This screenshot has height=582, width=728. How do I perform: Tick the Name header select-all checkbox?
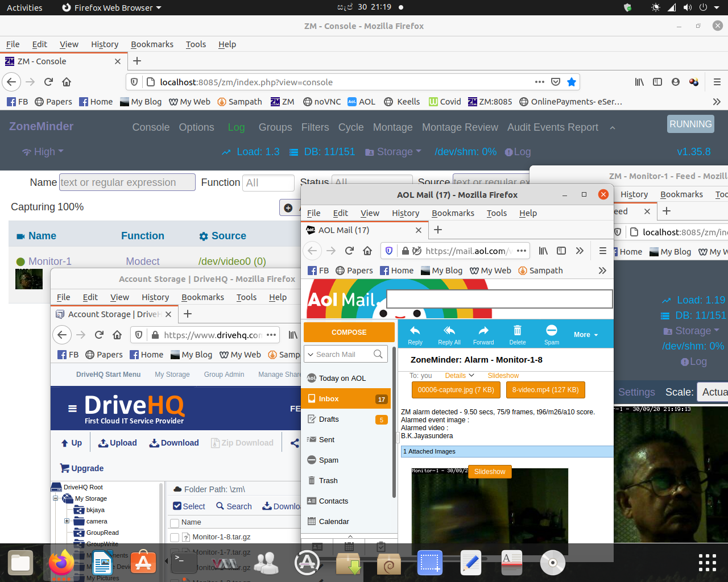(x=175, y=522)
